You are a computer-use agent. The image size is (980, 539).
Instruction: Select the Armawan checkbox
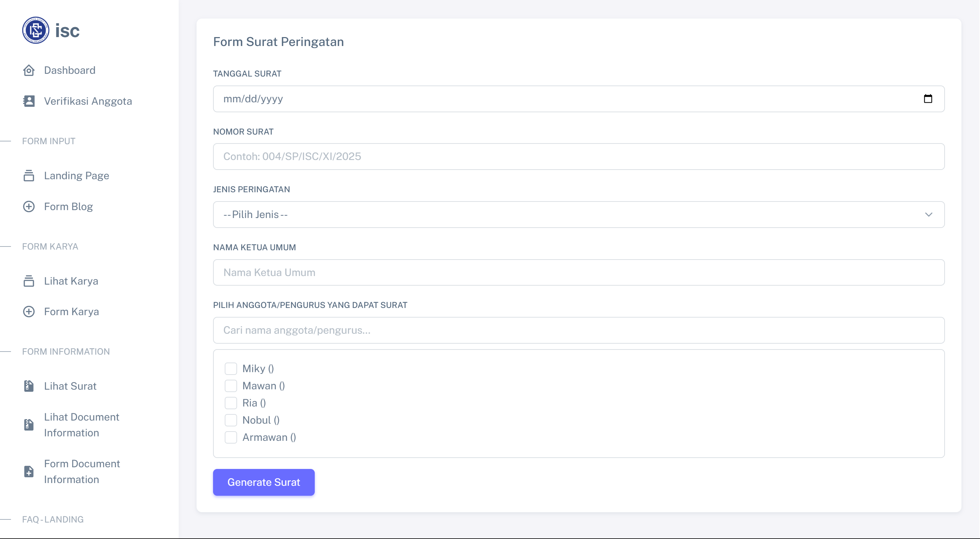231,437
